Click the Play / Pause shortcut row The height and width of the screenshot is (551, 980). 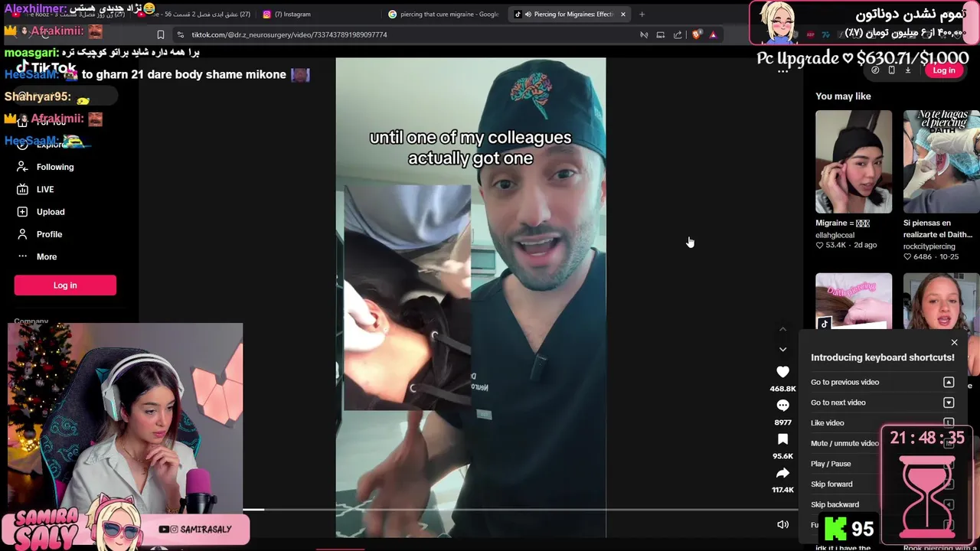click(x=882, y=464)
